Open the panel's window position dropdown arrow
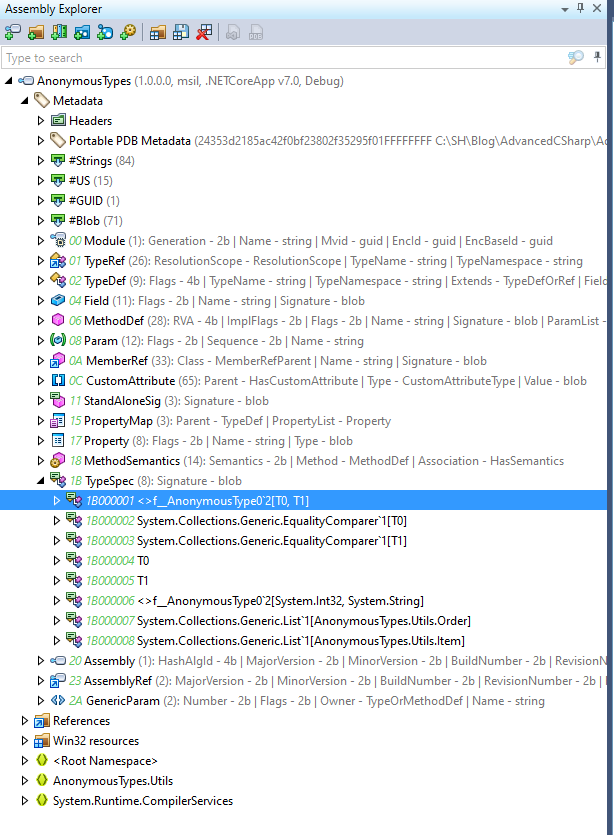 coord(564,10)
